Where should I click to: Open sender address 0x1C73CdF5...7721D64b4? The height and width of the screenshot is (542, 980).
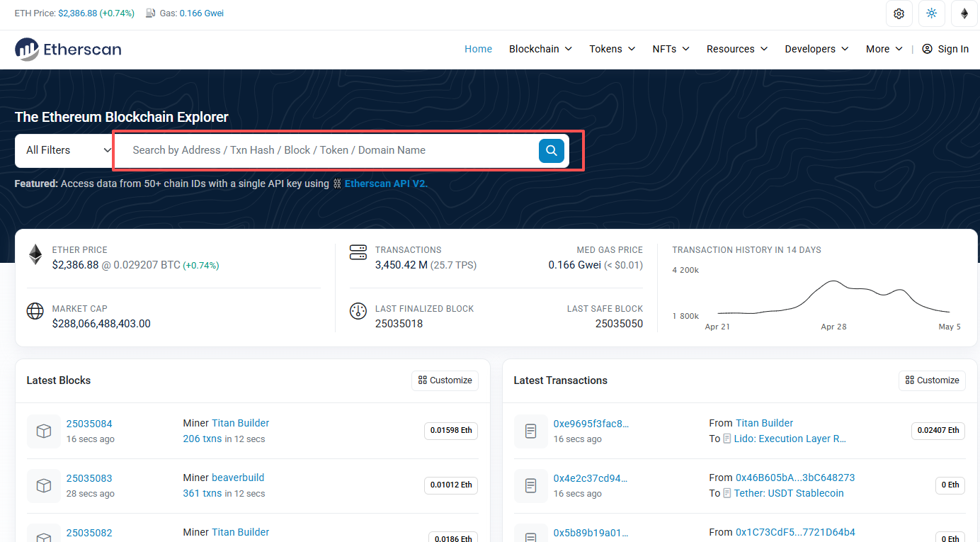tap(795, 532)
